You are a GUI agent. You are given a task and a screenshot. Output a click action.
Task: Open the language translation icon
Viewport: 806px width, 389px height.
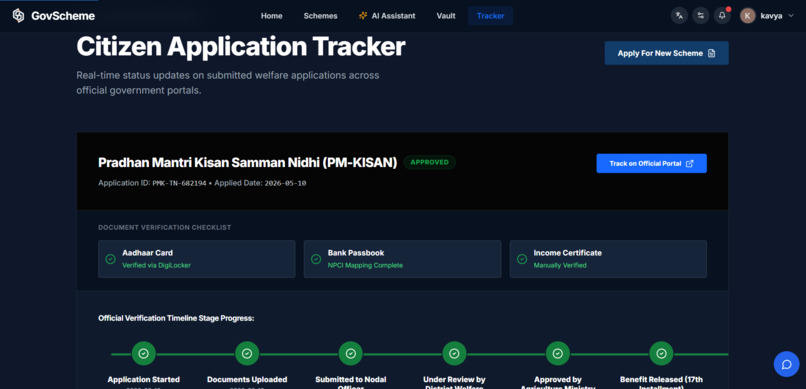[679, 15]
